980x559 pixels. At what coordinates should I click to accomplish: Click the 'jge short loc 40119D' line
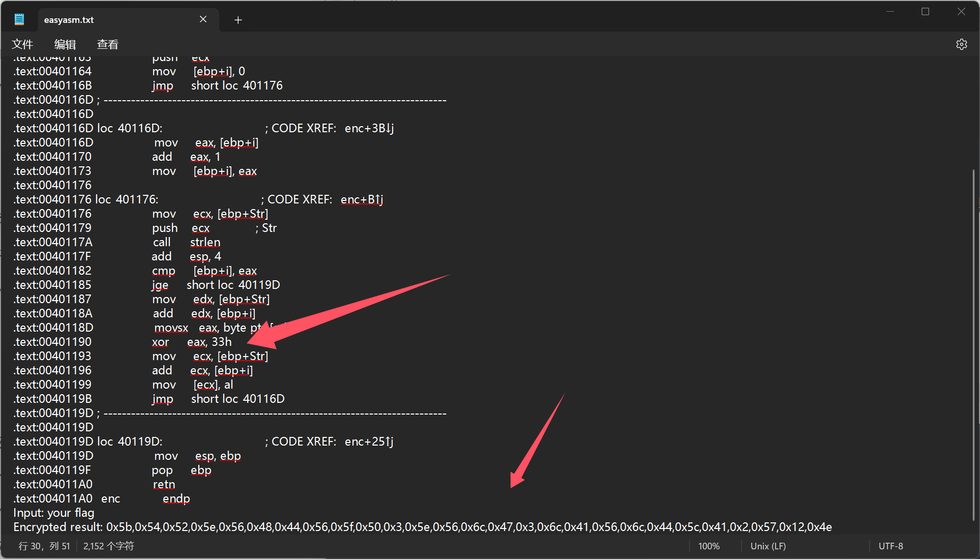tap(147, 285)
